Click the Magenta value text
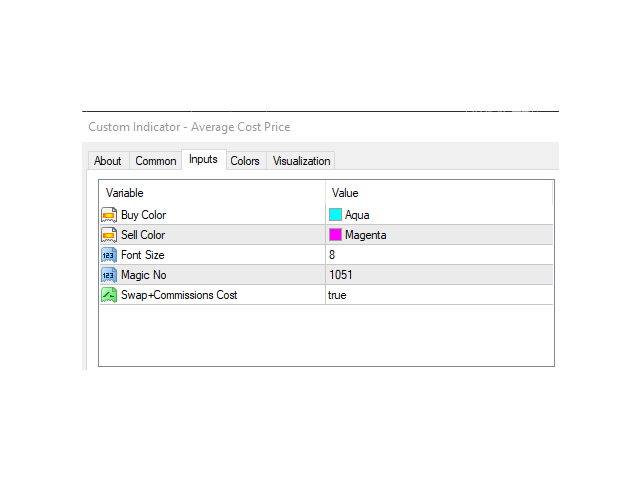Screen dimensions: 640x480 click(x=365, y=235)
